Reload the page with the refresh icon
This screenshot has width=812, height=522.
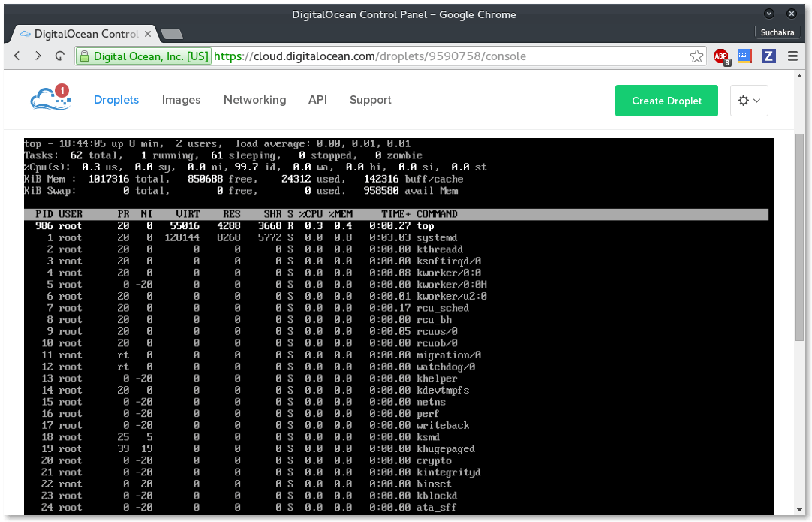tap(59, 56)
